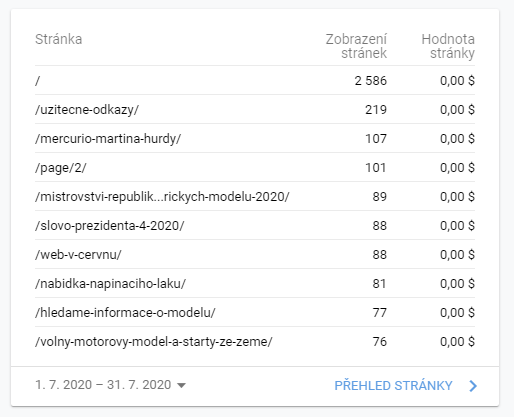Screen dimensions: 514x417
Task: Click the 2 586 pageviews value
Action: coord(371,81)
